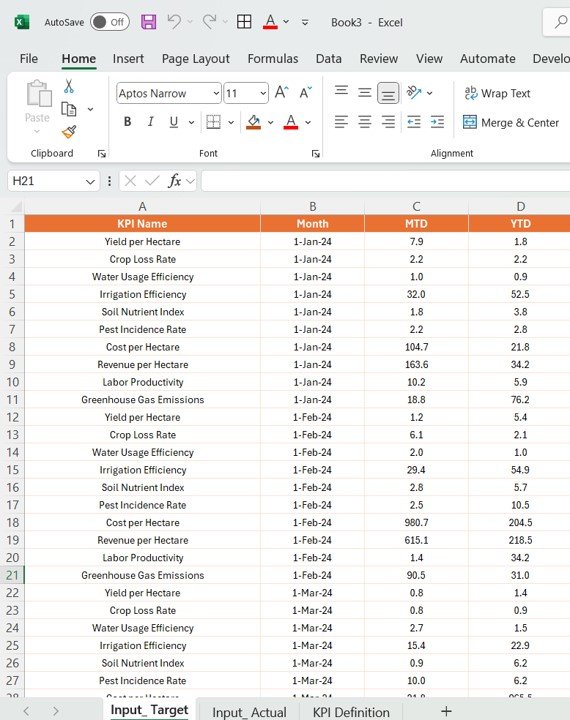Open the font name dropdown
Image resolution: width=570 pixels, height=720 pixels.
[216, 94]
